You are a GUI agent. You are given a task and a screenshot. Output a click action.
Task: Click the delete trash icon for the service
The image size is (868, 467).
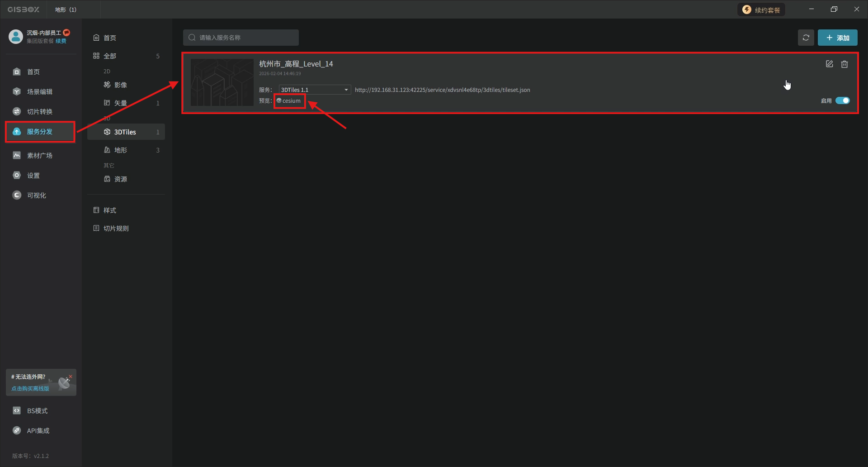[844, 64]
